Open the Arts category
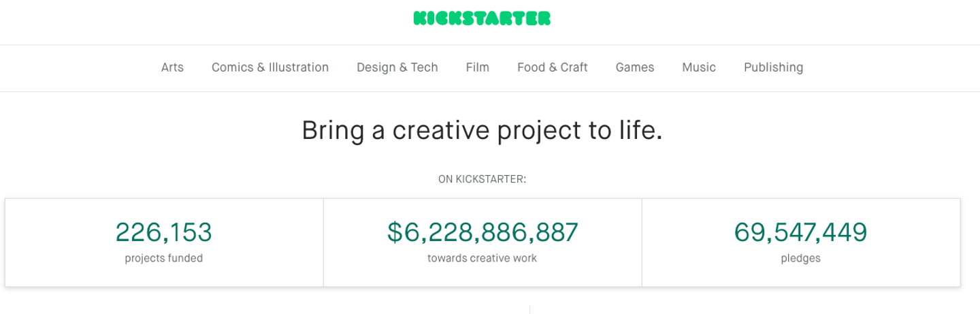980x314 pixels. tap(172, 67)
